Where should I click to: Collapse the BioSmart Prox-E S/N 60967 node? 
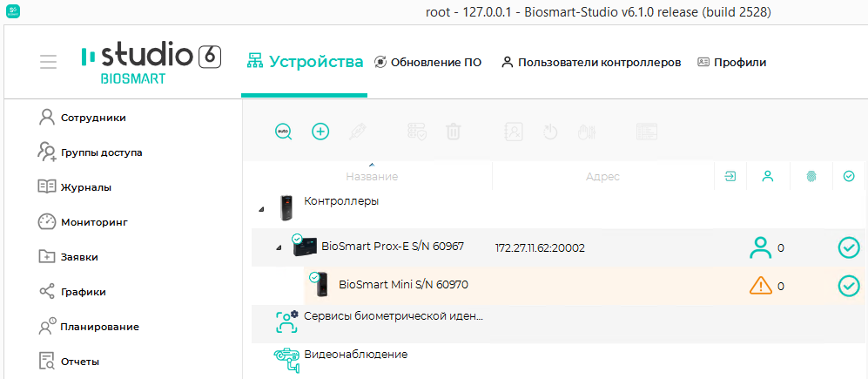[x=279, y=247]
